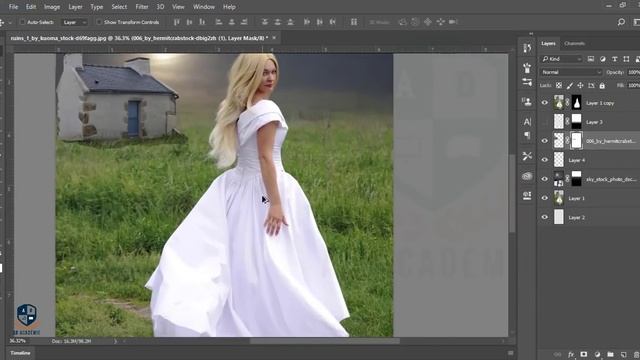
Task: Click Add layer mask icon
Action: pos(584,354)
